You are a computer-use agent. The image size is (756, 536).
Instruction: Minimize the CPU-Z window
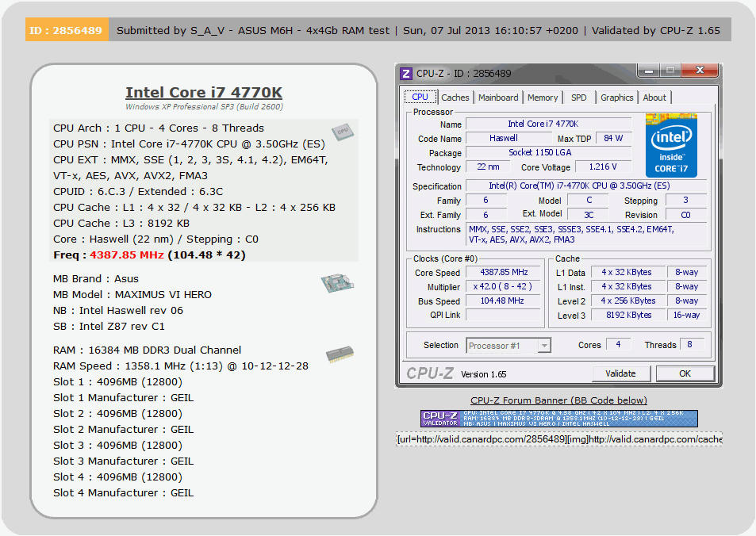click(x=648, y=71)
